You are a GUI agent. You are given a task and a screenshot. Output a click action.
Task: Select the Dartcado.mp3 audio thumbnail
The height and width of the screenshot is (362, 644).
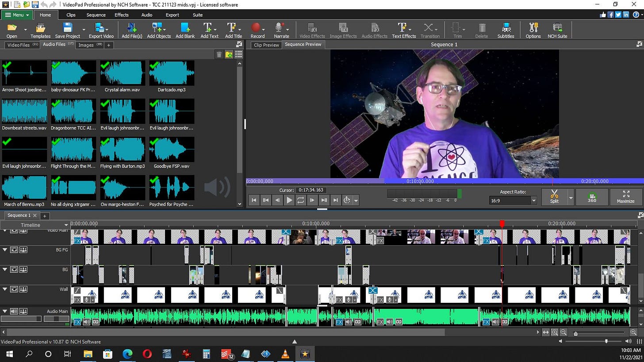pyautogui.click(x=172, y=73)
